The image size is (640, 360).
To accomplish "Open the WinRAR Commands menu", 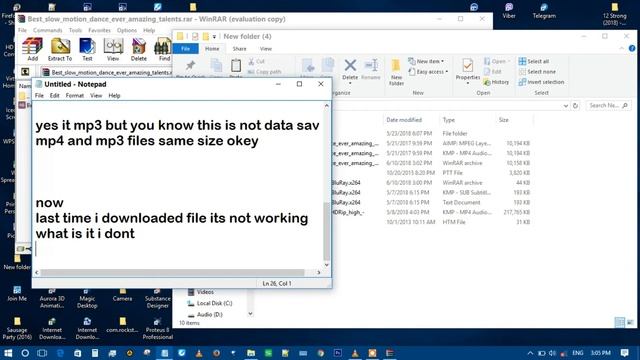I will pos(48,31).
